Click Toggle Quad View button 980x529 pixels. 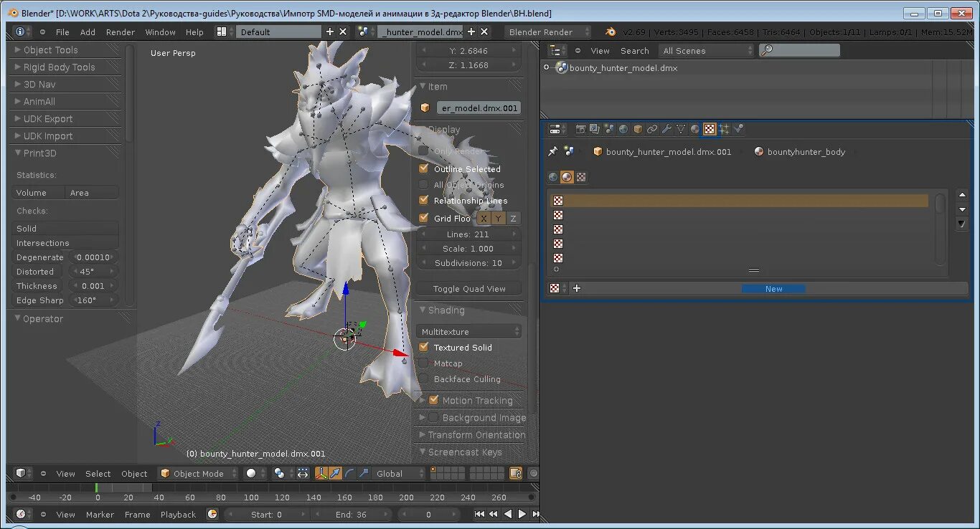tap(469, 288)
